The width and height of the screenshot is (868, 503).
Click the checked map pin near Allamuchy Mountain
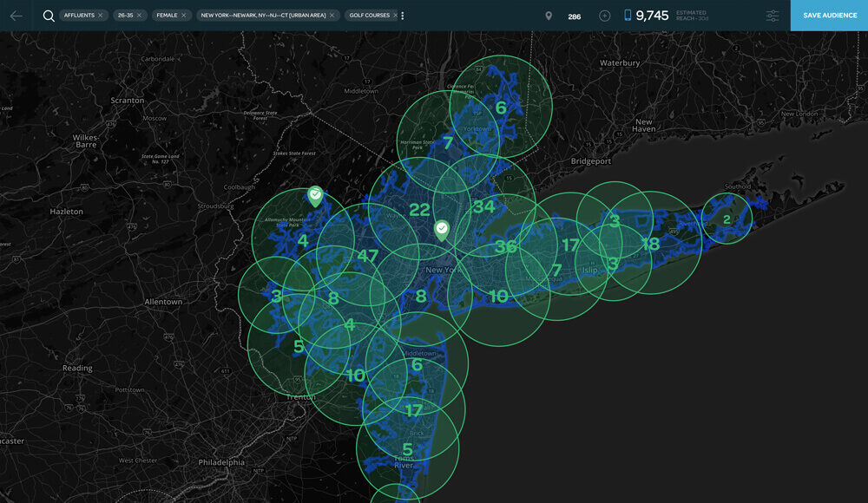(315, 197)
